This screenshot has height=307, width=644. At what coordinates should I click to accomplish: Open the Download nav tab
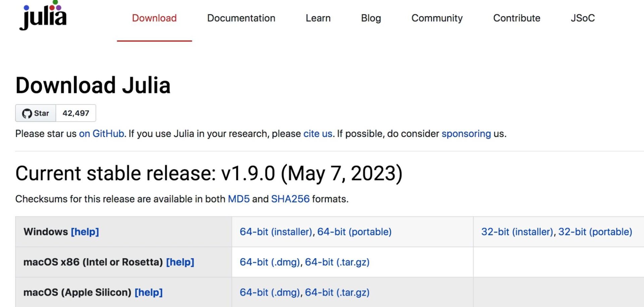click(154, 18)
